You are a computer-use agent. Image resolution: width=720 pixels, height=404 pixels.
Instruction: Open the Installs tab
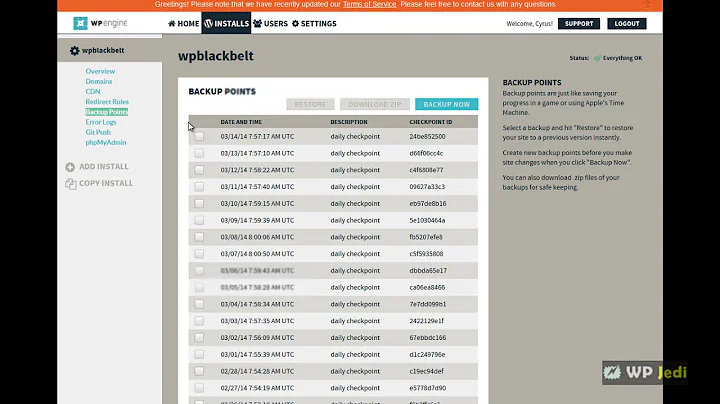(x=226, y=23)
